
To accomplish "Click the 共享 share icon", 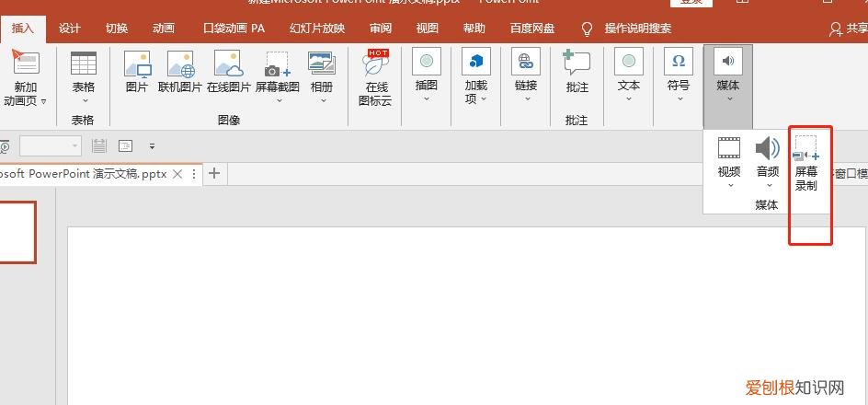I will pos(835,29).
